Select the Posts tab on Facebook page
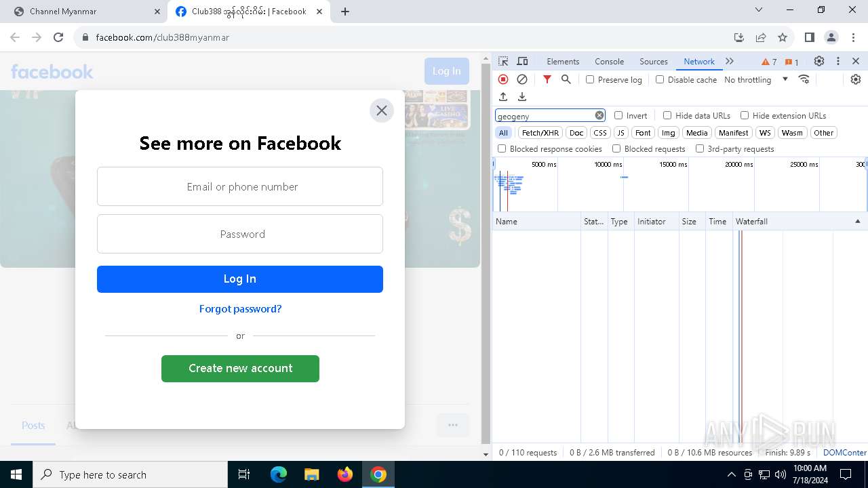 33,426
